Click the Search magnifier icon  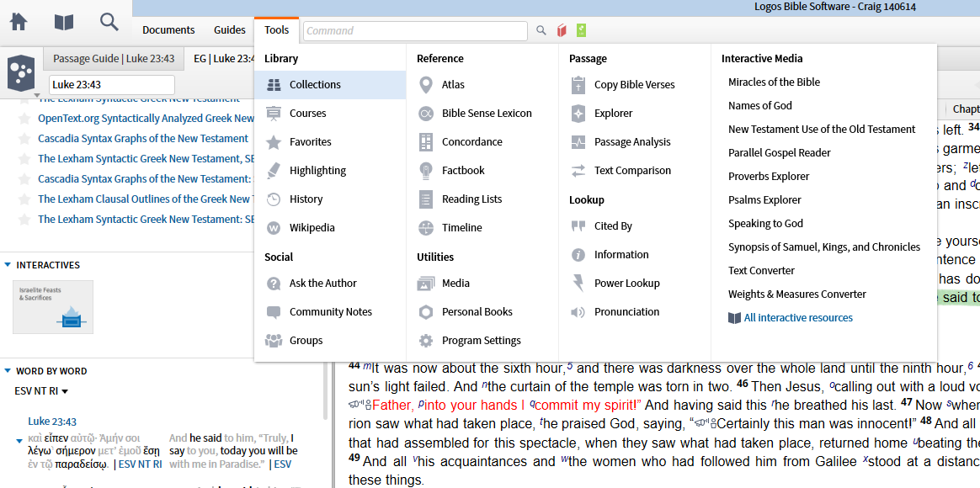109,22
